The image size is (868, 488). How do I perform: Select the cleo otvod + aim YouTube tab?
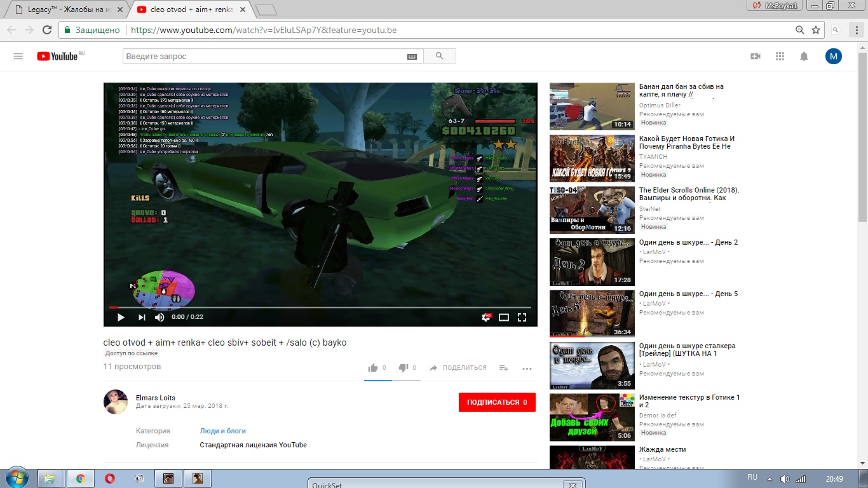pyautogui.click(x=191, y=10)
